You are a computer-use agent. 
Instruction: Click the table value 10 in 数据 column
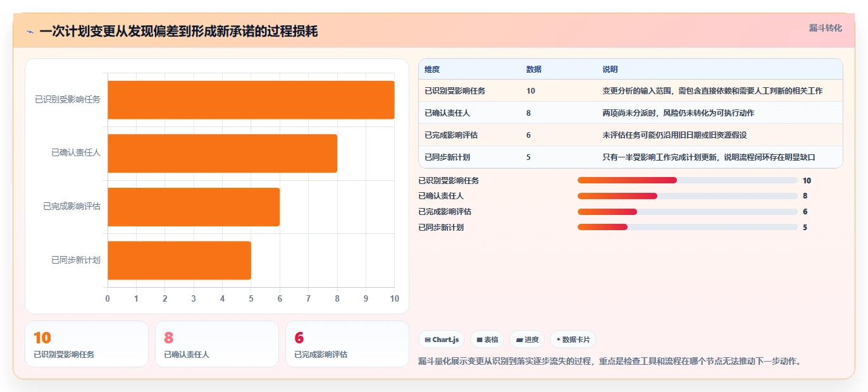tap(531, 91)
